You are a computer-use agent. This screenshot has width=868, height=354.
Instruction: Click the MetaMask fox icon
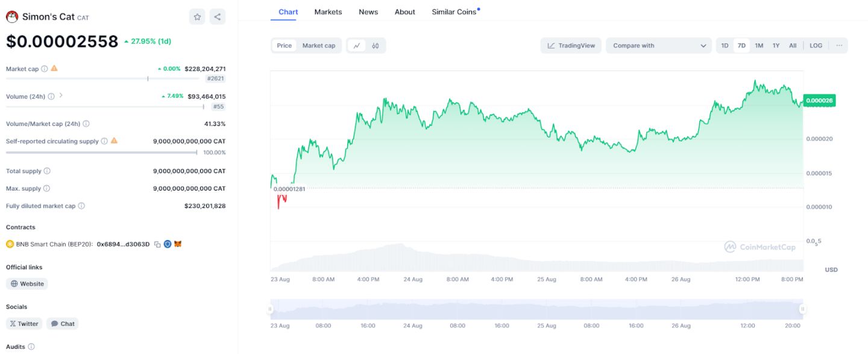[178, 244]
